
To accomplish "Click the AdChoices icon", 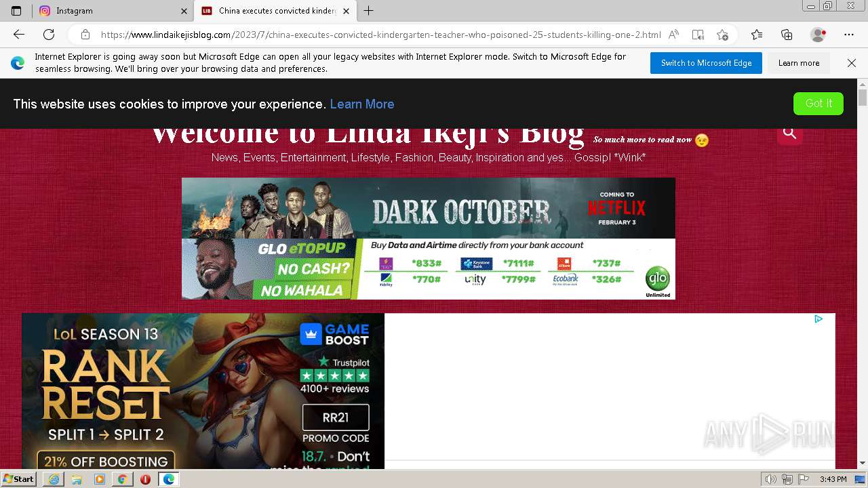I will pyautogui.click(x=818, y=319).
